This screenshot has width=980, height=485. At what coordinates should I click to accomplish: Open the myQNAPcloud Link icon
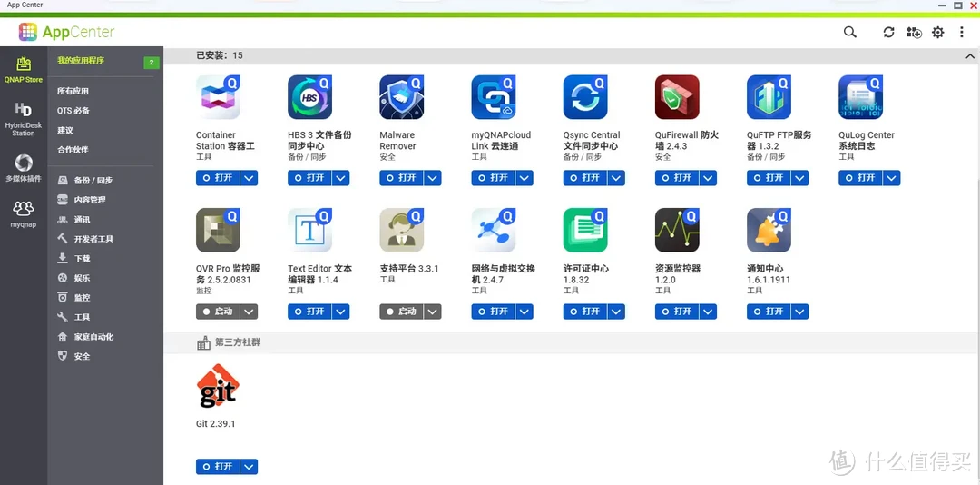pos(494,97)
